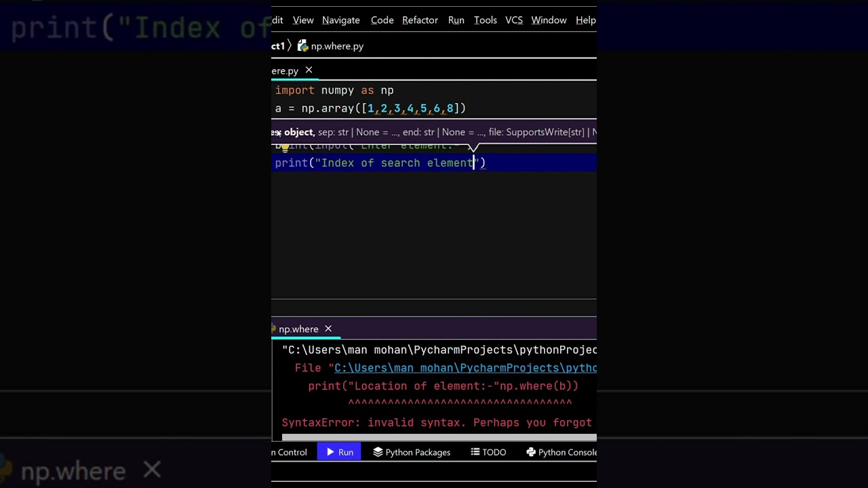The height and width of the screenshot is (488, 868).
Task: Open the Navigate menu
Action: point(341,20)
